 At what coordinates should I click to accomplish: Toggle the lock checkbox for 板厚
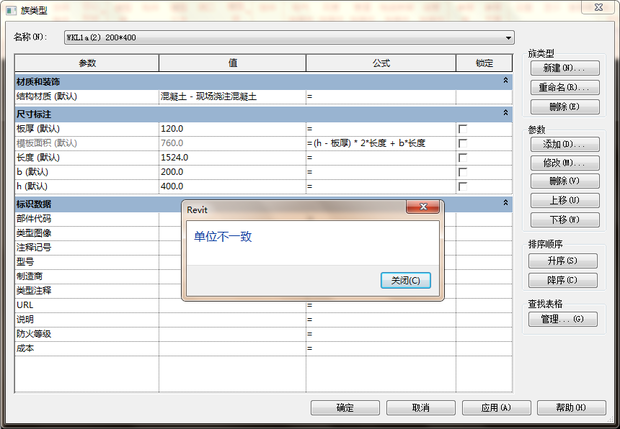point(463,129)
